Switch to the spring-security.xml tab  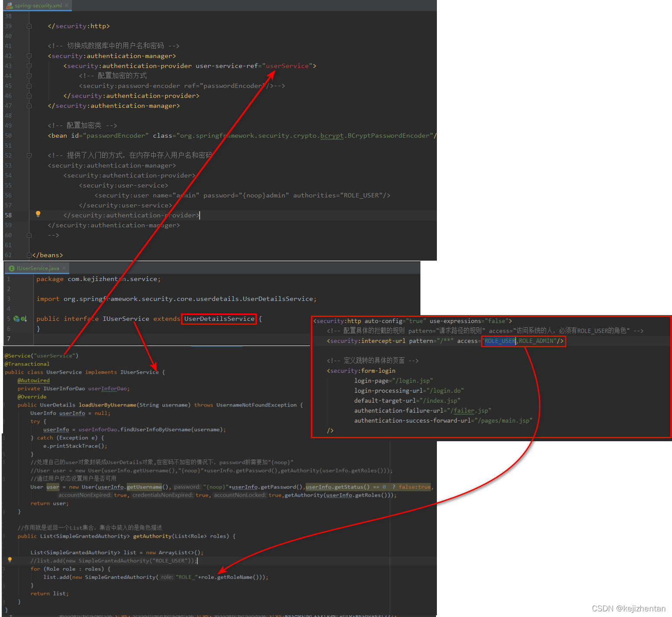(x=38, y=6)
